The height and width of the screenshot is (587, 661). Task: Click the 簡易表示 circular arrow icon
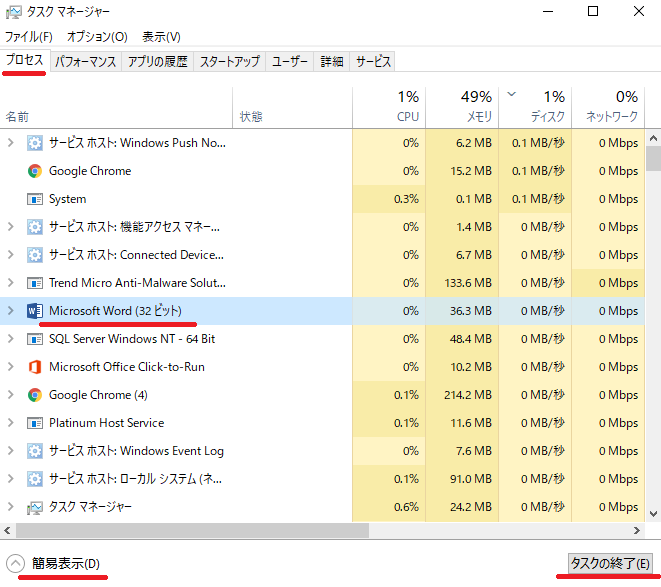16,563
